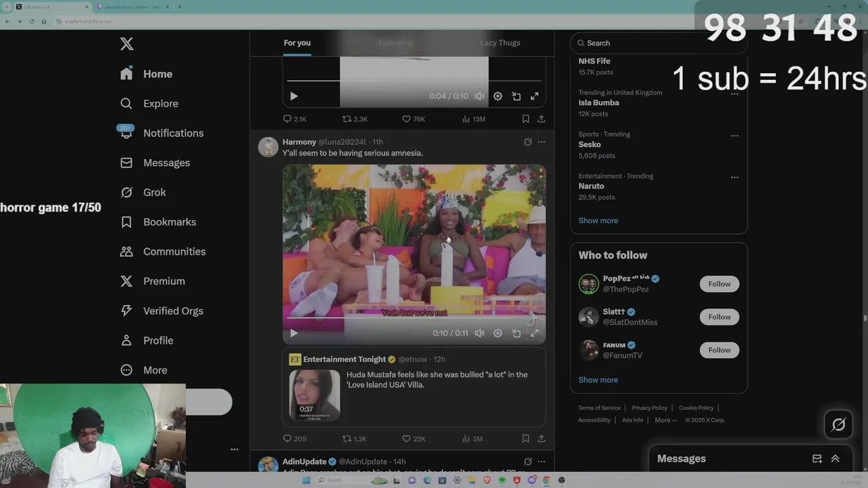
Task: Enter fullscreen on Harmony's video
Action: (x=534, y=333)
